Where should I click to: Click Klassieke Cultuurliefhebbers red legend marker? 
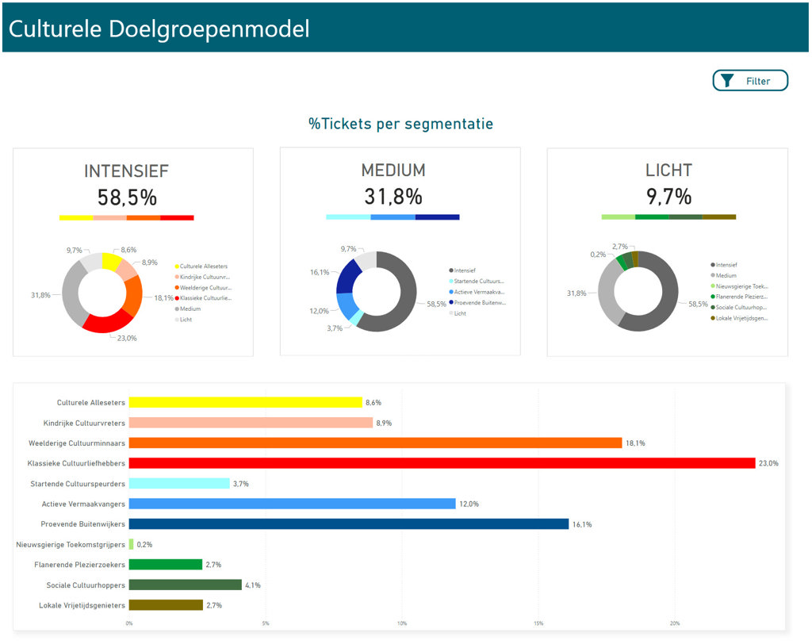[x=177, y=298]
